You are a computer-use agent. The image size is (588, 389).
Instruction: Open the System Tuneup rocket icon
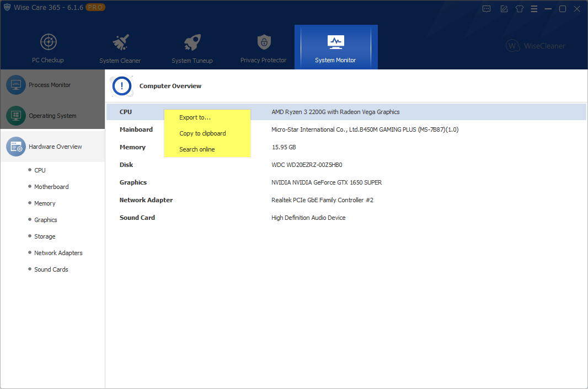[193, 42]
